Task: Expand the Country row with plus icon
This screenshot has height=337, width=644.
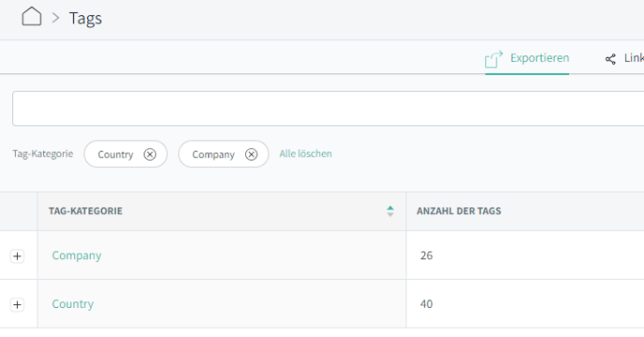Action: click(17, 304)
